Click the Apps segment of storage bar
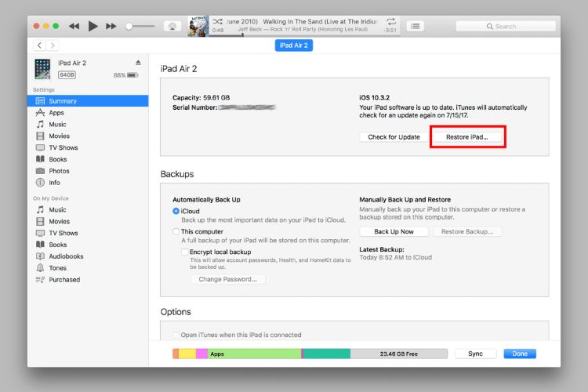This screenshot has height=392, width=588. click(254, 354)
